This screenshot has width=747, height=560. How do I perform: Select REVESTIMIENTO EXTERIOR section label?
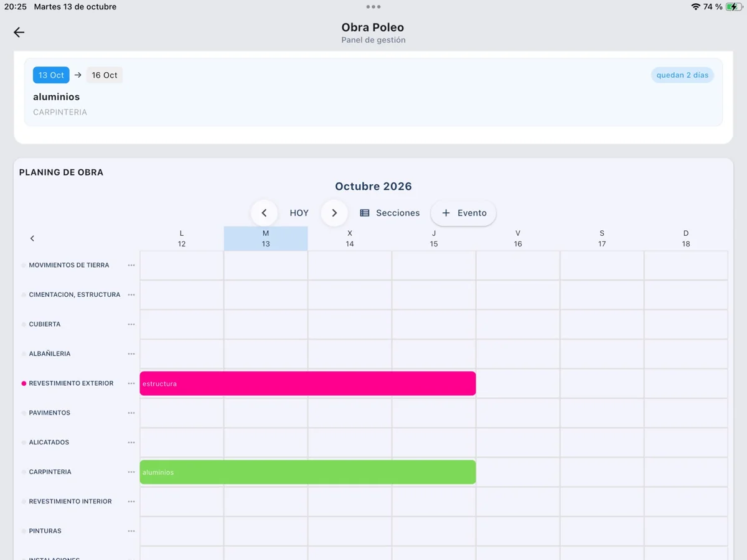[71, 383]
